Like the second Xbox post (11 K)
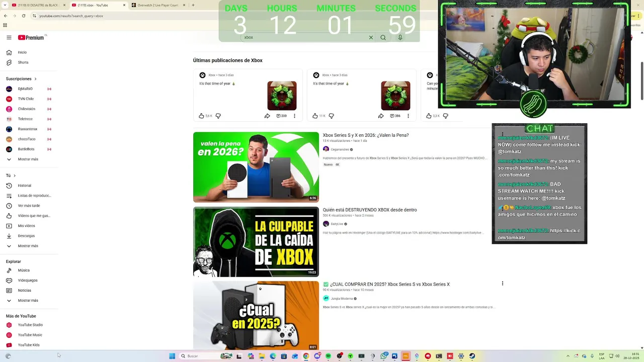Image resolution: width=644 pixels, height=362 pixels. click(x=315, y=116)
